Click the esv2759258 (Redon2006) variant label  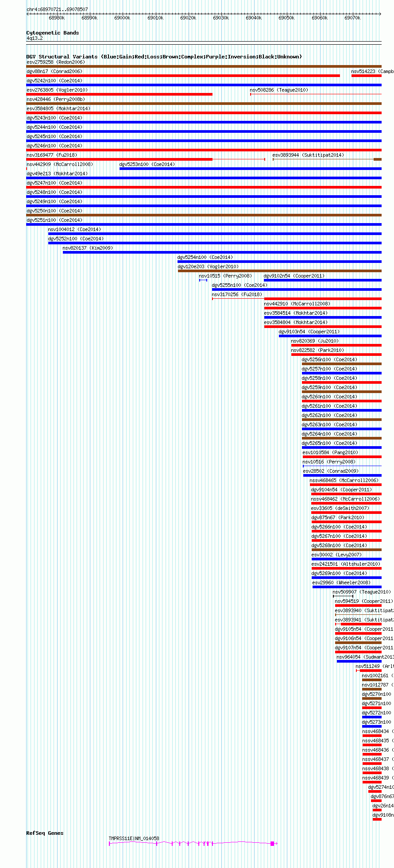(x=55, y=62)
